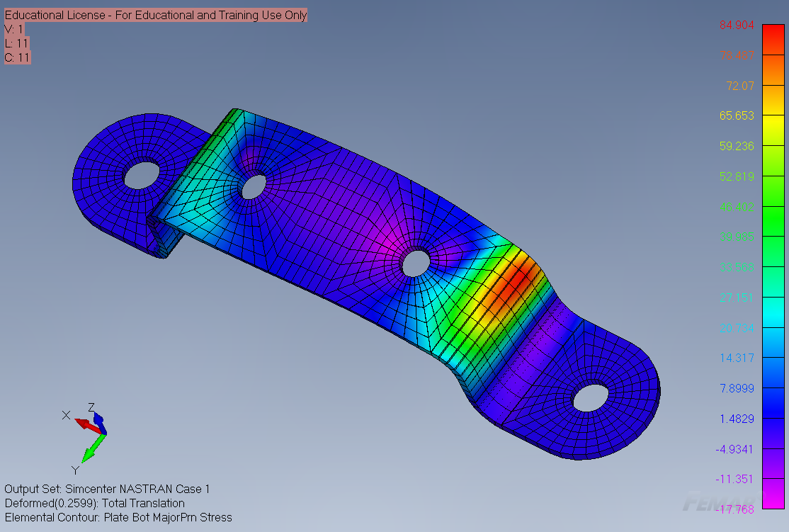789x532 pixels.
Task: Click the legend value 14.317
Action: coord(737,358)
